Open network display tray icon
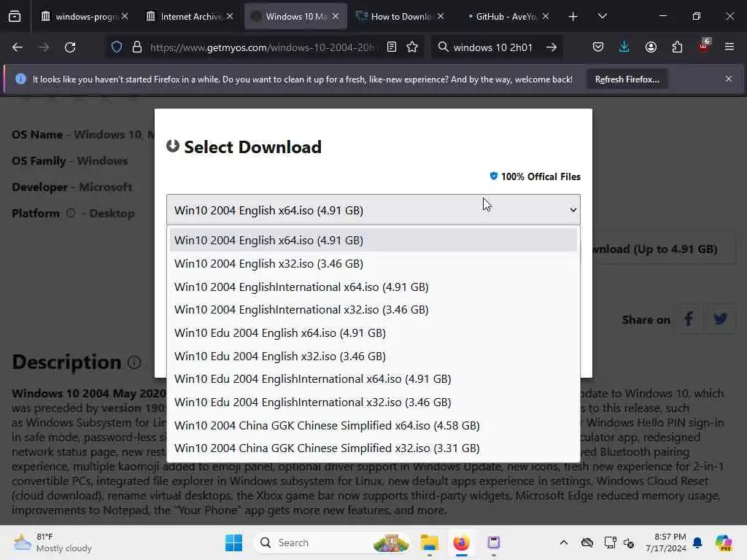 click(610, 542)
